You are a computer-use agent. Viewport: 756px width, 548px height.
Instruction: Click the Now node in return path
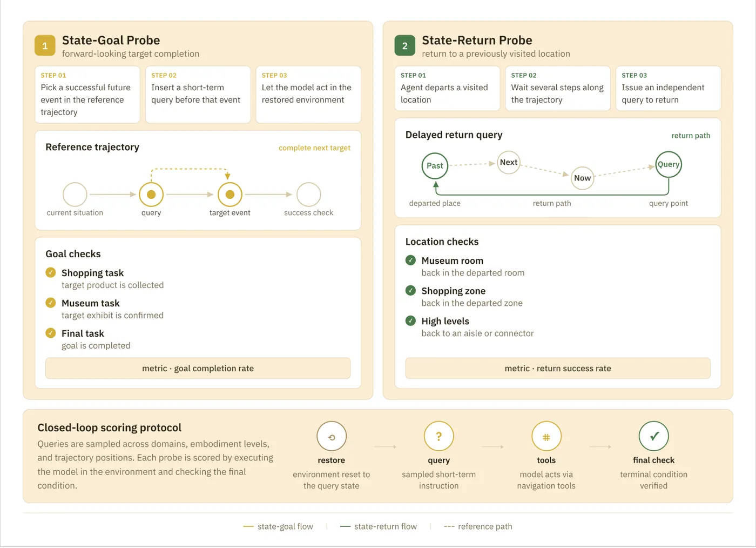(x=582, y=178)
